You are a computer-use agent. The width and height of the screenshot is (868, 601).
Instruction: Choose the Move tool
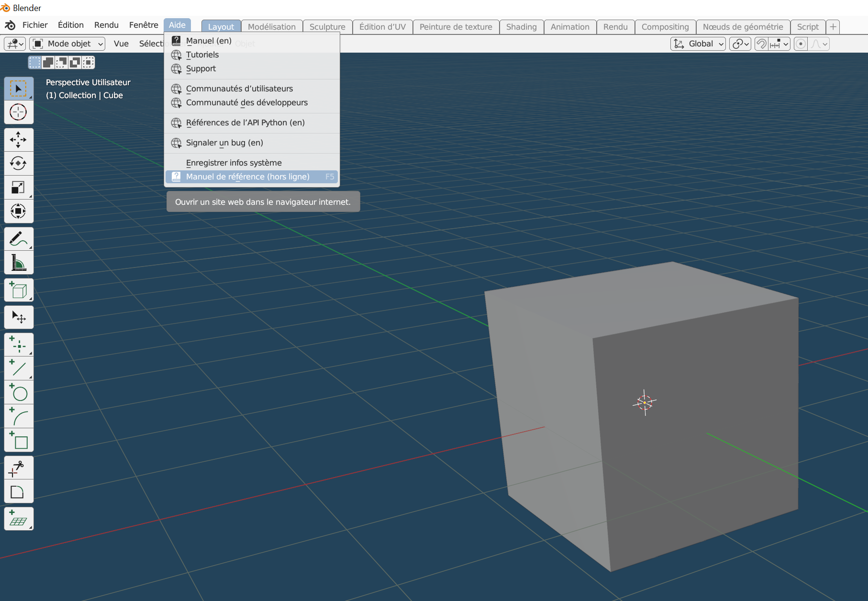click(19, 140)
